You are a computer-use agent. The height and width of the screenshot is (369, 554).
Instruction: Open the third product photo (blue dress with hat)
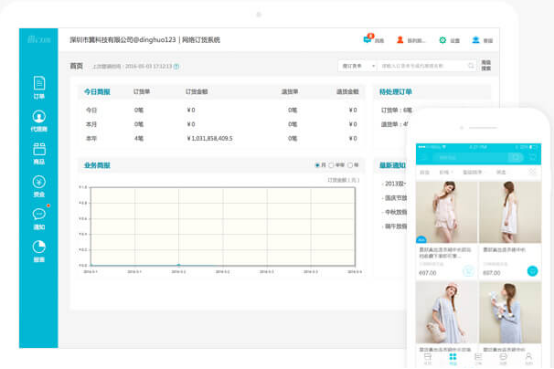447,312
